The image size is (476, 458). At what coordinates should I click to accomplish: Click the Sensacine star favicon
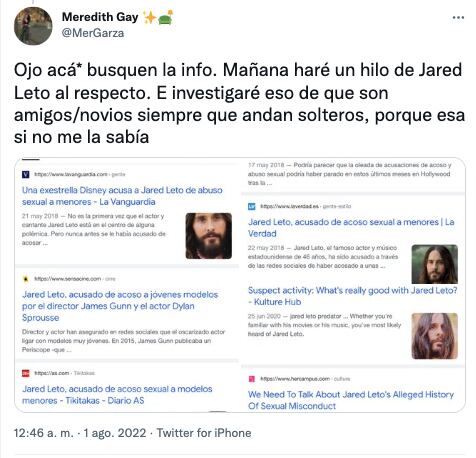tap(26, 279)
